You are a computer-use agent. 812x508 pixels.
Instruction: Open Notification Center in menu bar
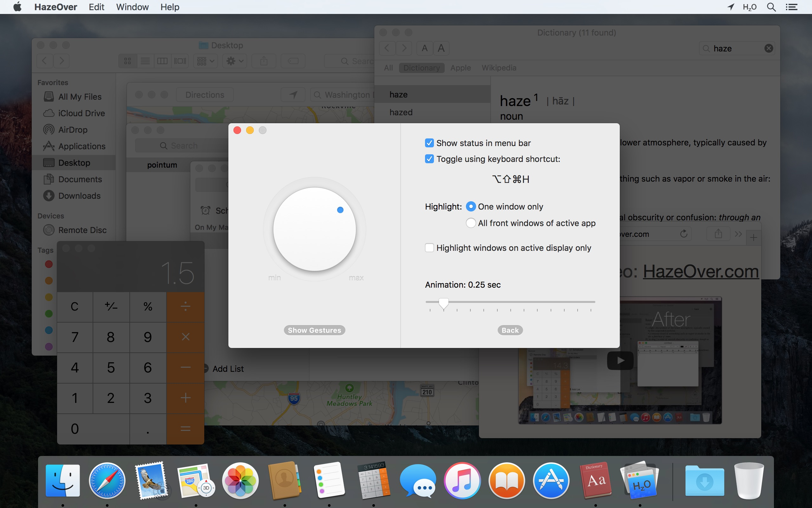coord(791,7)
